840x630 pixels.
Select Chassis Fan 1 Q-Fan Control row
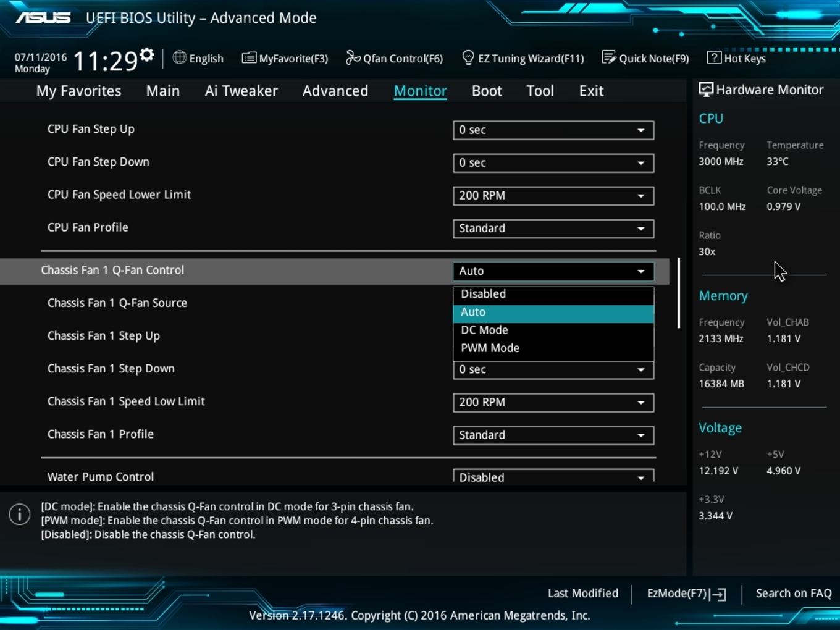[335, 271]
